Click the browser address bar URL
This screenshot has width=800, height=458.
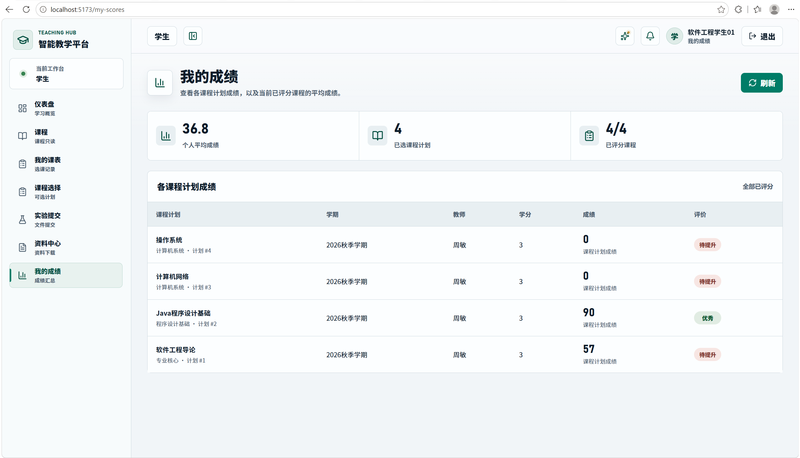[x=87, y=9]
